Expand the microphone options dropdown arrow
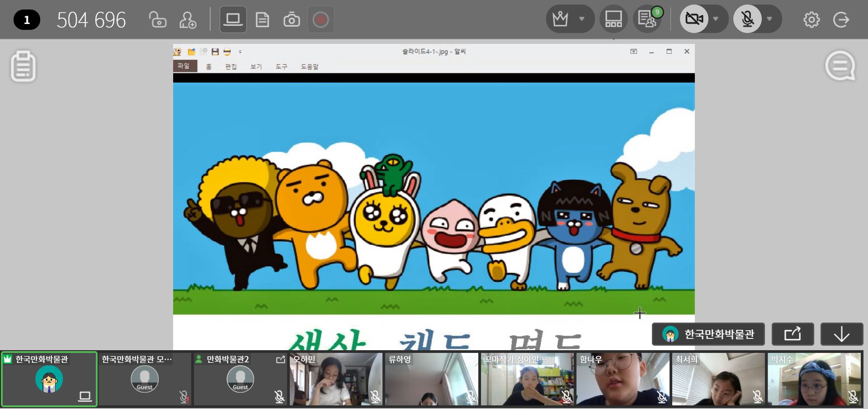This screenshot has height=409, width=868. 769,19
